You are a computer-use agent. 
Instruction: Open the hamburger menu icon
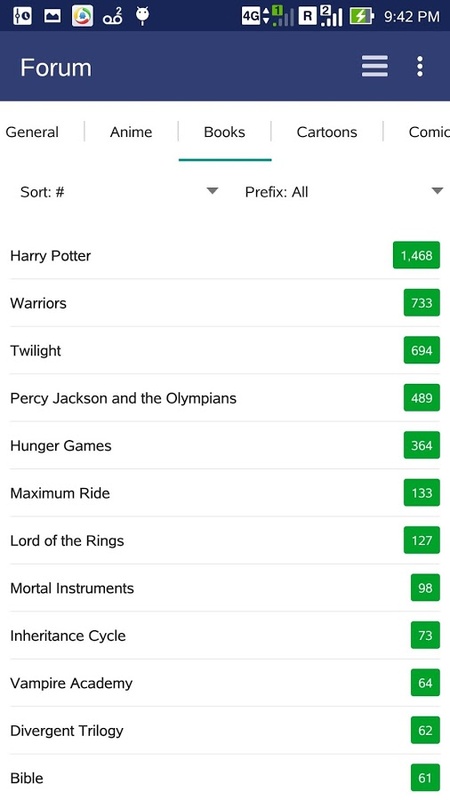(374, 66)
